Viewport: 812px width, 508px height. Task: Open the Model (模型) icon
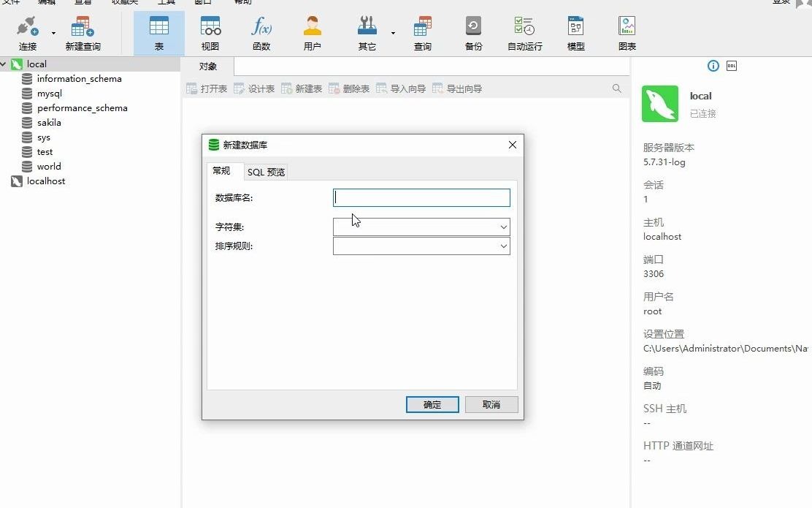(x=576, y=33)
